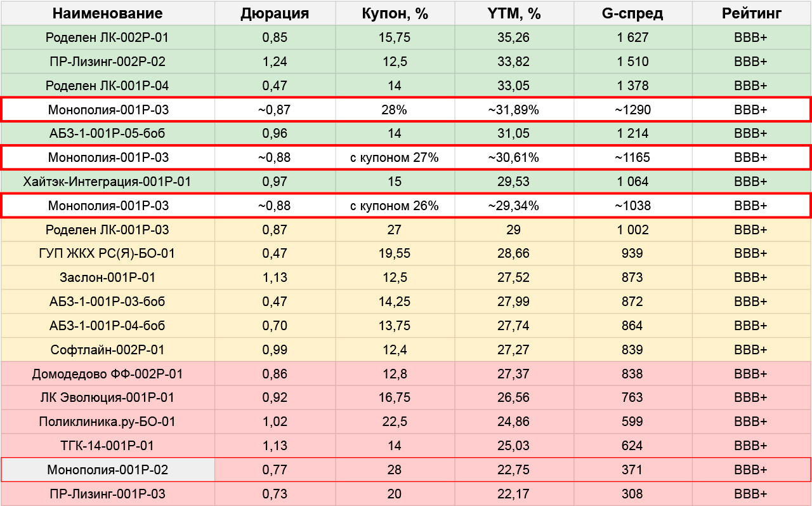
Task: Click the ТГК-14-001Р-01 name cell
Action: [x=107, y=446]
